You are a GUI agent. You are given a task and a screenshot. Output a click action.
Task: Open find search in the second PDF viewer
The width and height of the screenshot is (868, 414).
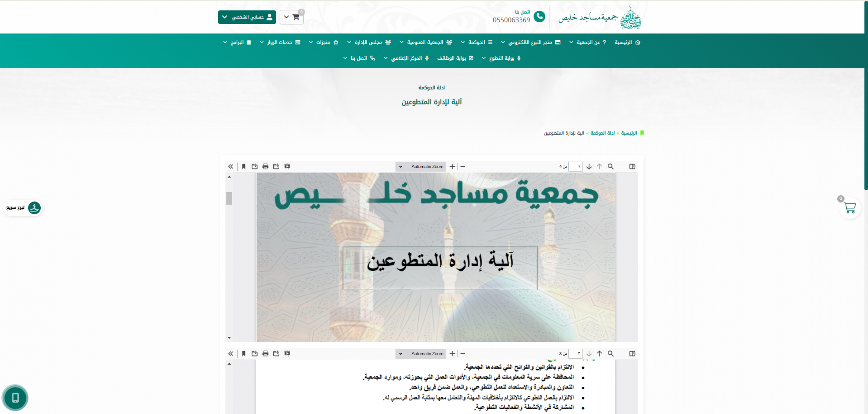tap(610, 354)
